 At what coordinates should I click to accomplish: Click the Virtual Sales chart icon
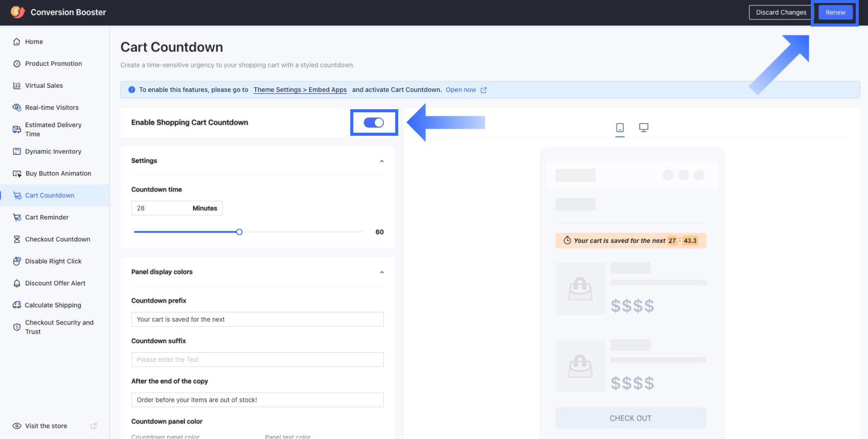click(x=17, y=86)
